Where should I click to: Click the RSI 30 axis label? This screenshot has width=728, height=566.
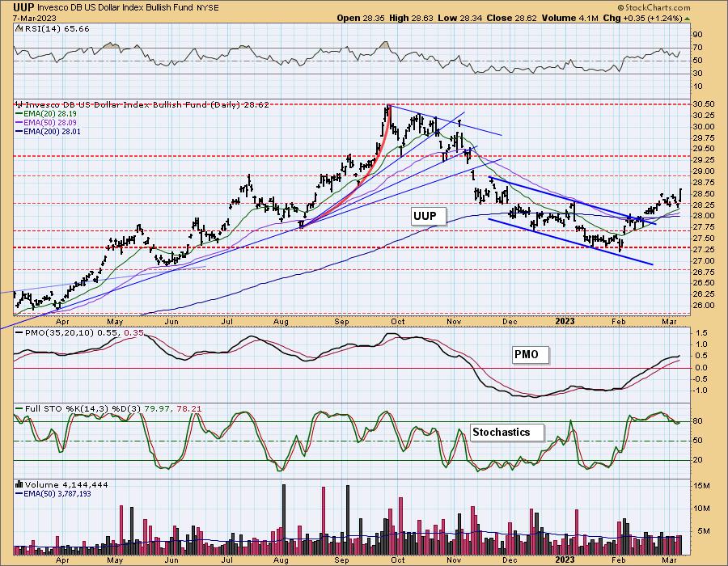[x=698, y=74]
